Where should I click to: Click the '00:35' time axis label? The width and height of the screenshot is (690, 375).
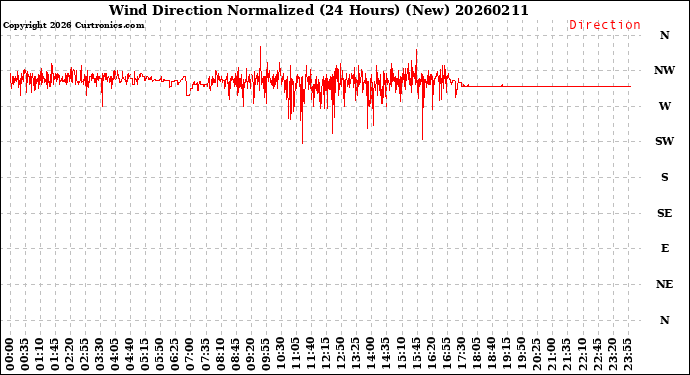(25, 355)
